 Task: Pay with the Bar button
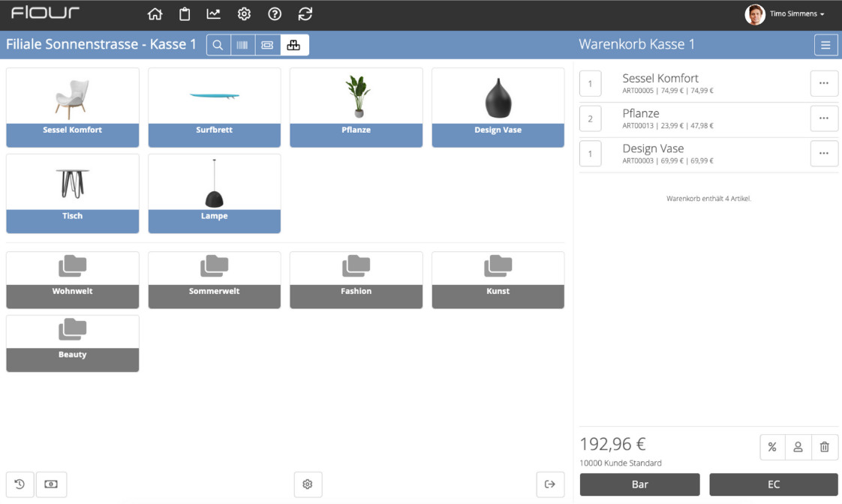click(639, 484)
